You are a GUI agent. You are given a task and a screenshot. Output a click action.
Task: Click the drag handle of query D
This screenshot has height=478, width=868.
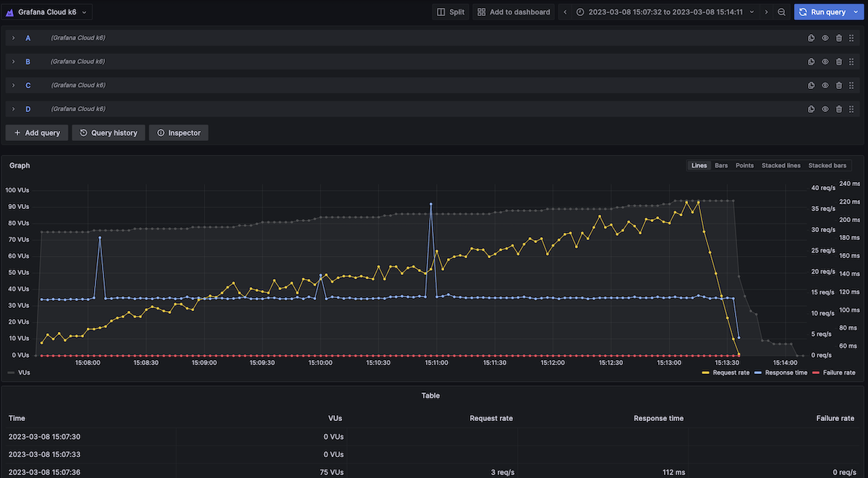point(851,108)
